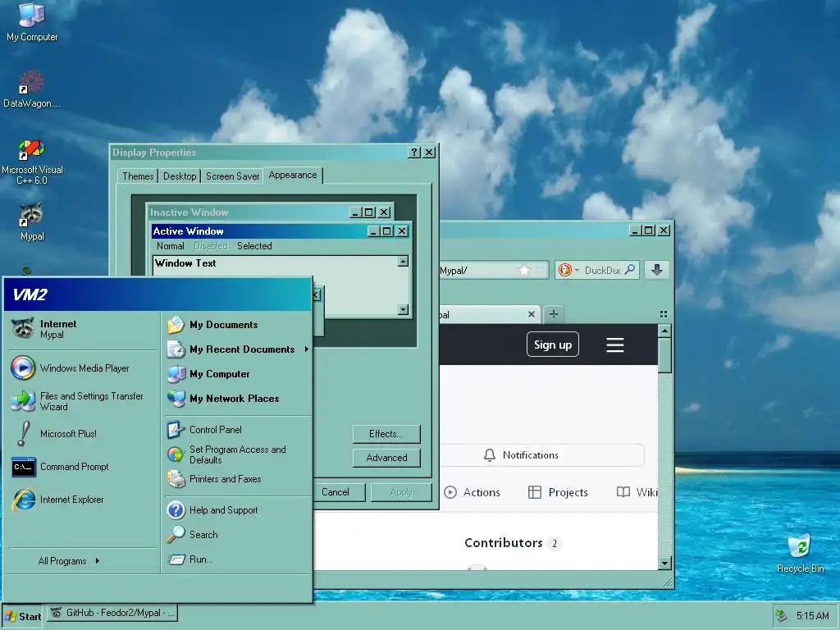Expand All Programs list
The width and height of the screenshot is (840, 630).
pos(69,561)
